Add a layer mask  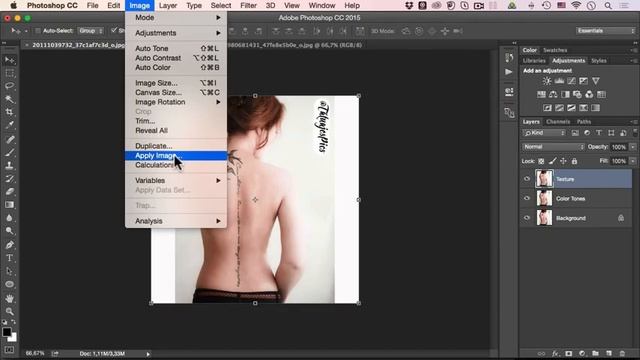point(569,353)
